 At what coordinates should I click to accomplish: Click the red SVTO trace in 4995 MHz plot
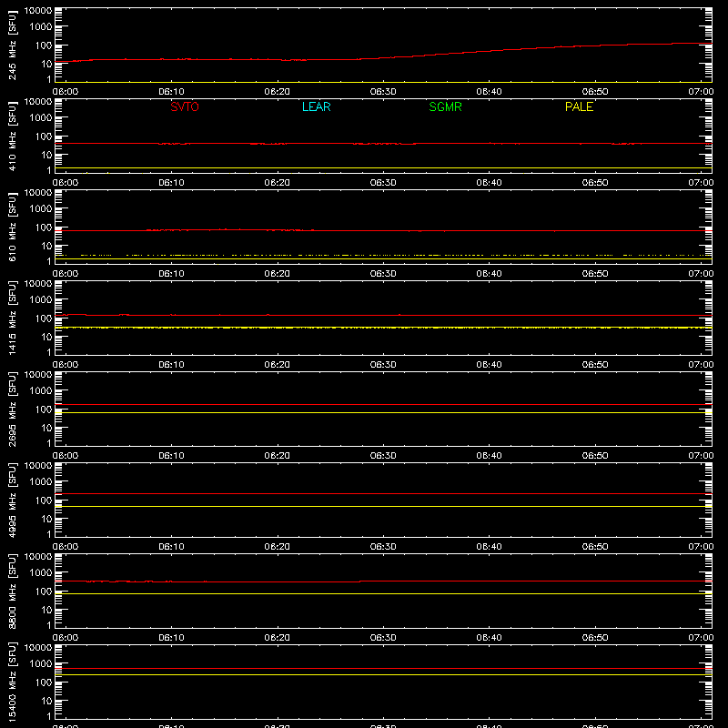383,494
